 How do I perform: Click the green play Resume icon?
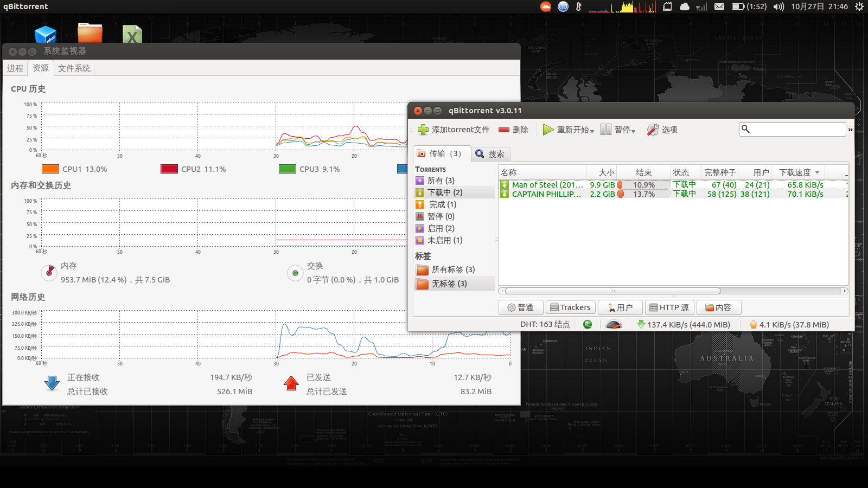point(548,130)
